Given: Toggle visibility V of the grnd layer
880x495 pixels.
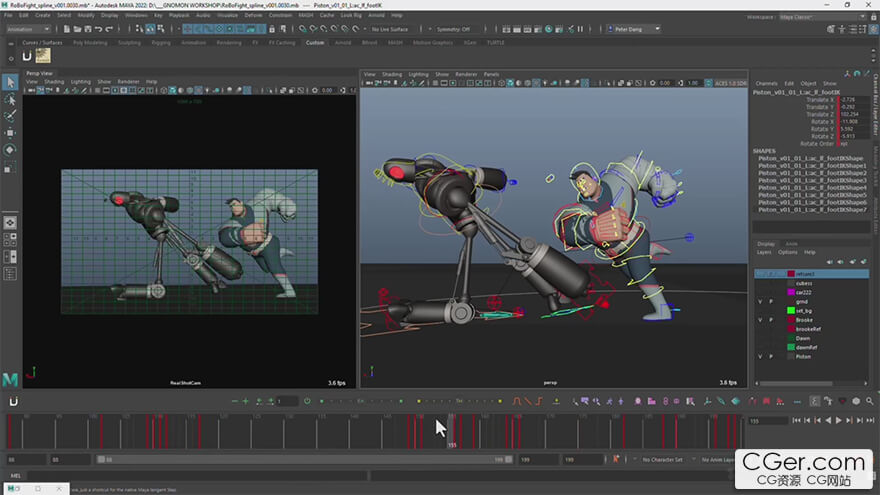Looking at the screenshot, I should pos(760,301).
